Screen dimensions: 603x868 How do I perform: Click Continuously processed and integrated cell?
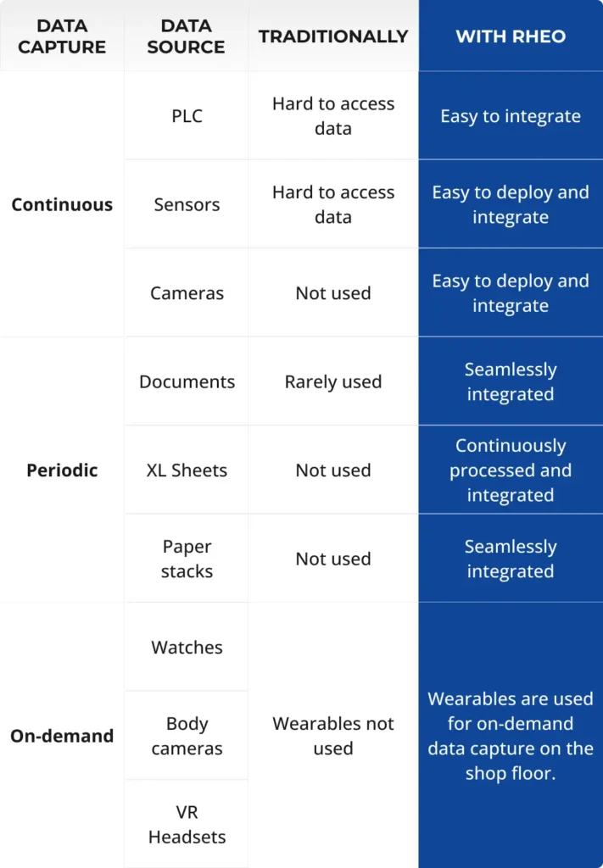tap(511, 470)
